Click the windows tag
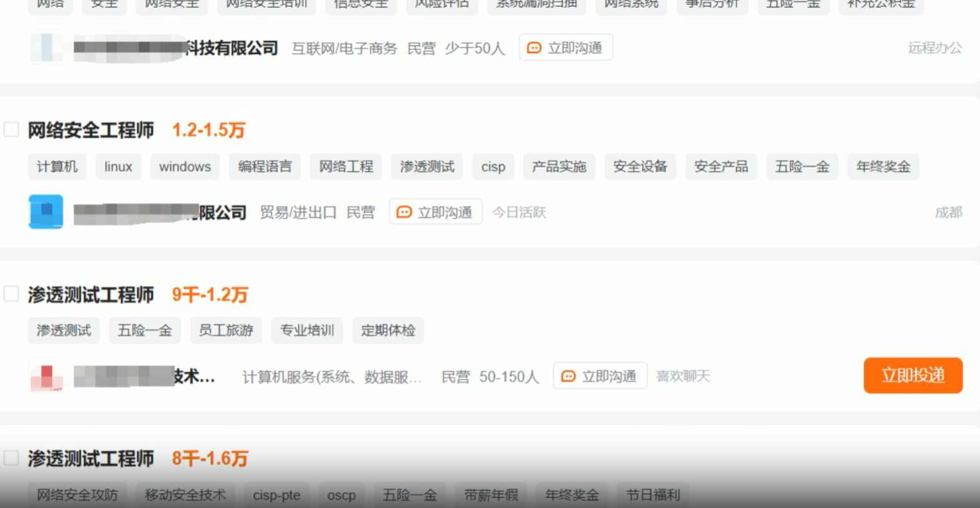Image resolution: width=980 pixels, height=508 pixels. click(185, 166)
